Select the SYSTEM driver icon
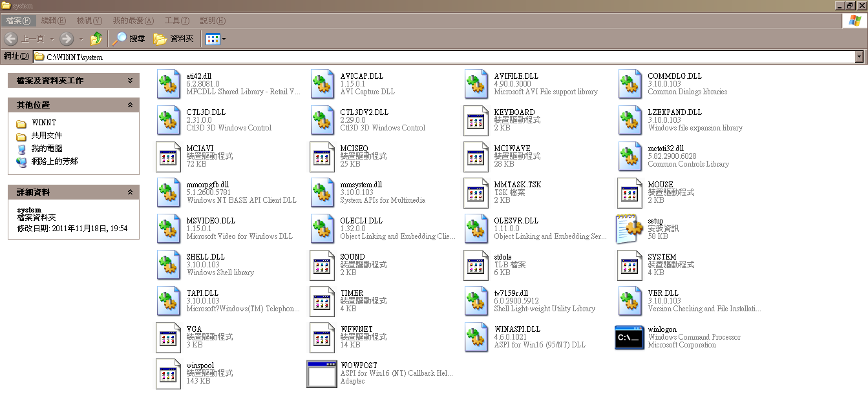Screen dimensions: 868x412 coord(630,265)
